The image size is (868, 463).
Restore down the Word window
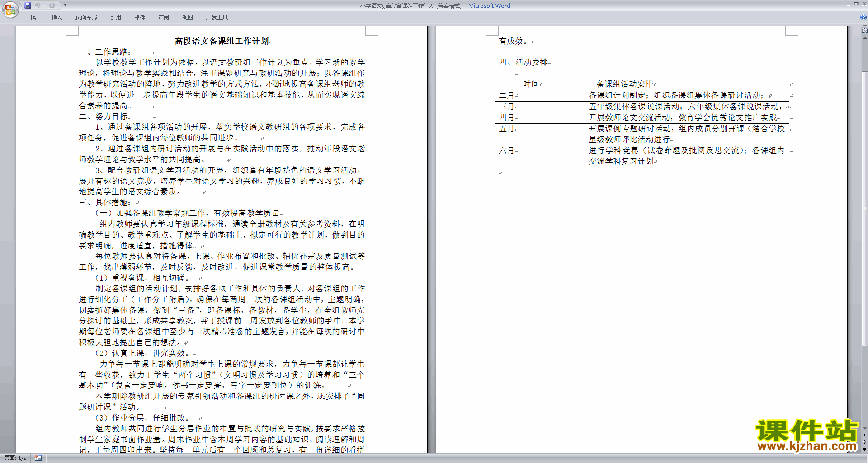856,4
